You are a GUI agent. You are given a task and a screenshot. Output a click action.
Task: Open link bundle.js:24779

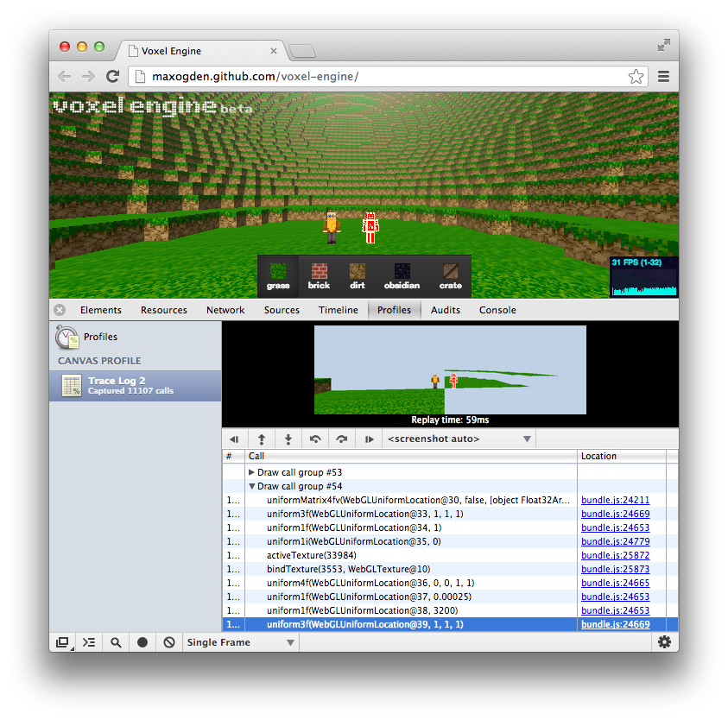(615, 541)
